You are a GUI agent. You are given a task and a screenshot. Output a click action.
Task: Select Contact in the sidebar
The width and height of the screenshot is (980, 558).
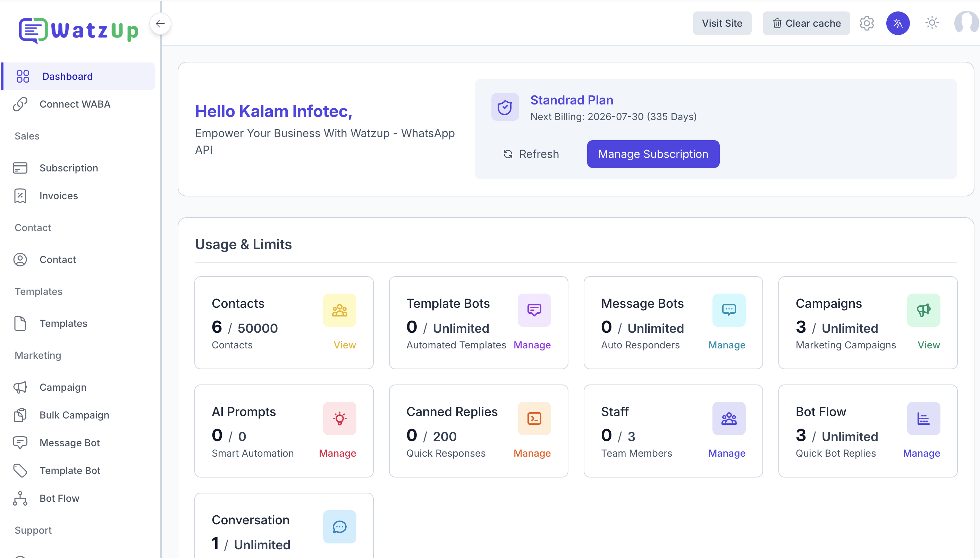(78, 260)
